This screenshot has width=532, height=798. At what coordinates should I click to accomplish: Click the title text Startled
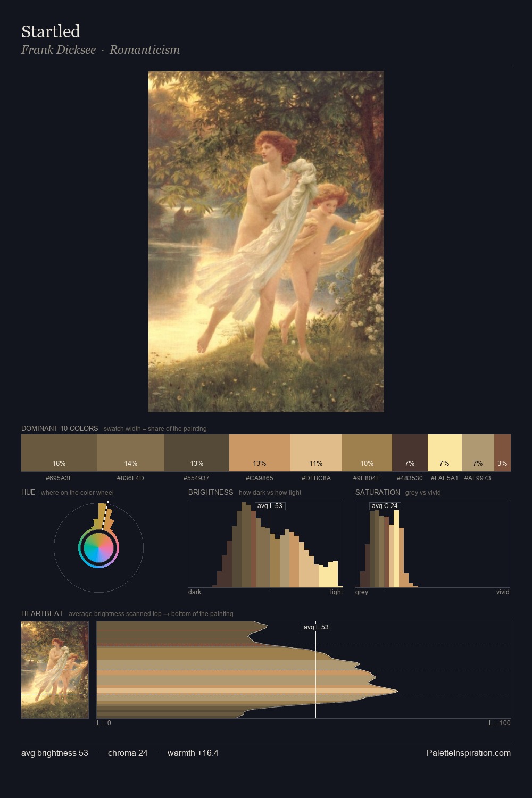coord(51,32)
